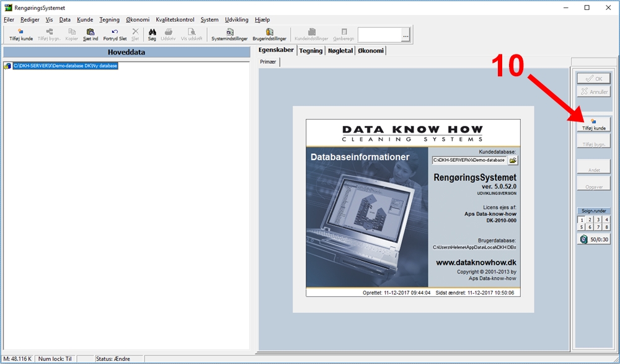
Task: Open search with the Søg binoculars
Action: tap(153, 35)
